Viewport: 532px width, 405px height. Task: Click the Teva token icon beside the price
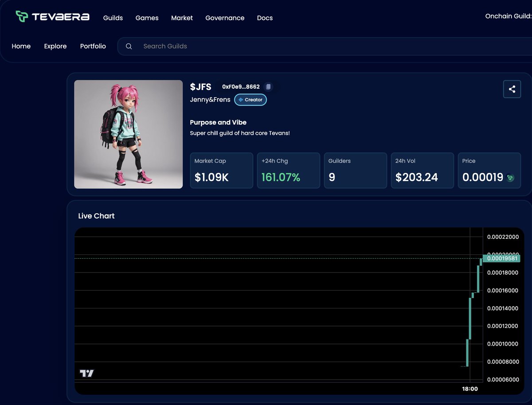[x=511, y=178]
